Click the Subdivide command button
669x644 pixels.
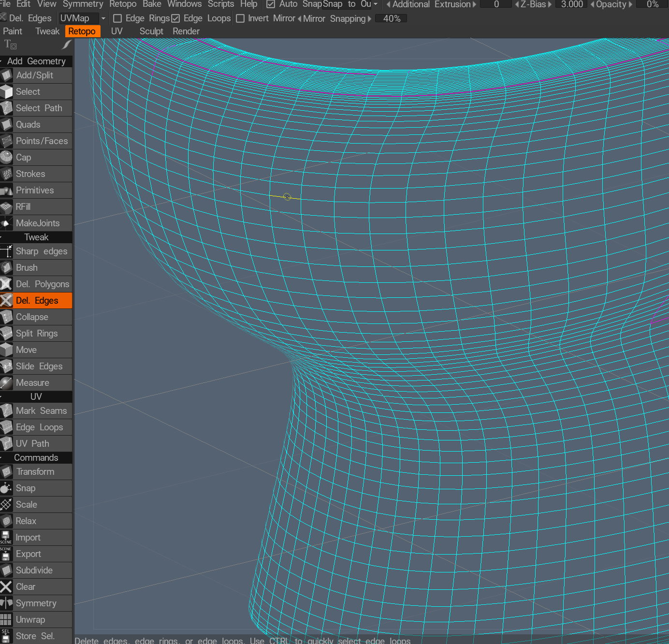[34, 571]
